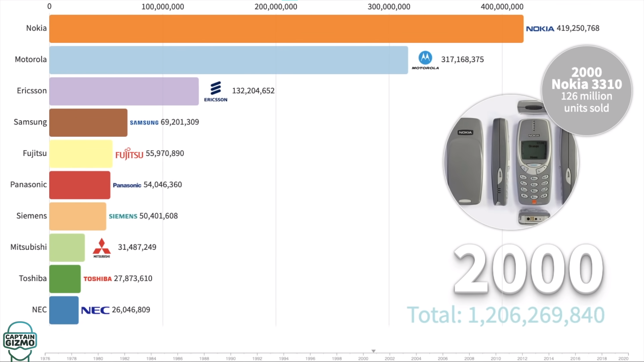Click the NEC logo
This screenshot has height=362, width=644.
point(95,310)
